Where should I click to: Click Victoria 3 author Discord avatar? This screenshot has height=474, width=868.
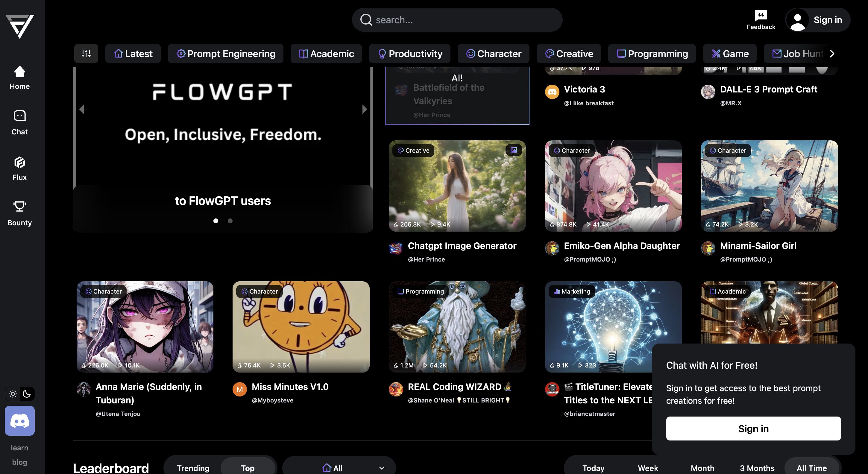click(x=552, y=92)
